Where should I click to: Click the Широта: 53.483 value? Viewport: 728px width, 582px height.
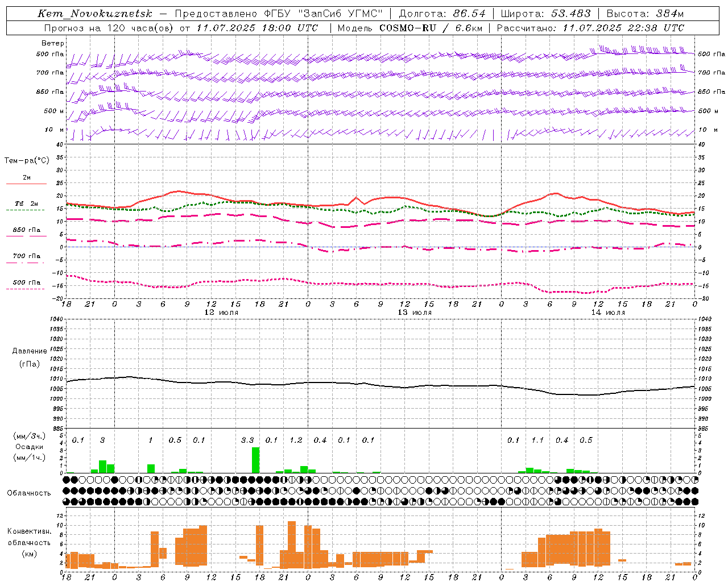[545, 14]
